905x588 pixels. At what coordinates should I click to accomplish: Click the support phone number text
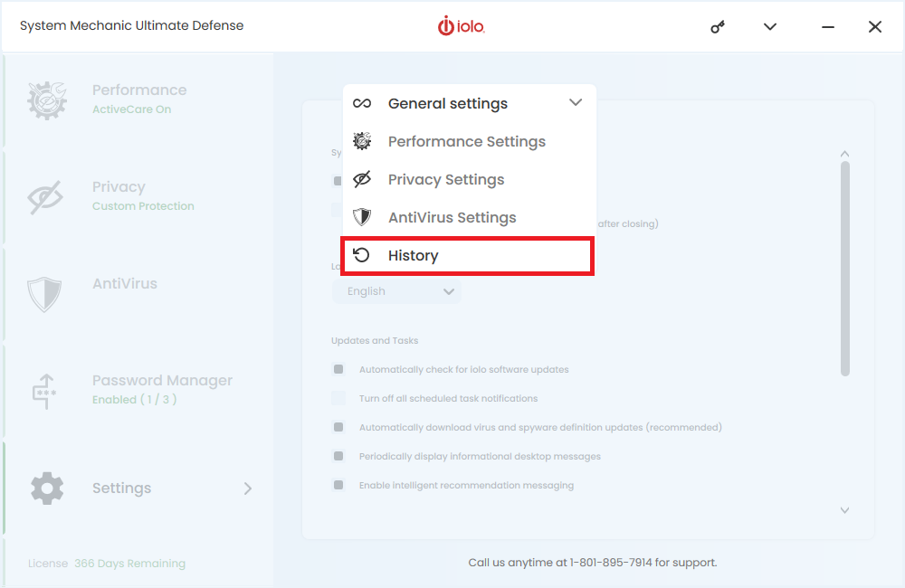click(x=611, y=563)
